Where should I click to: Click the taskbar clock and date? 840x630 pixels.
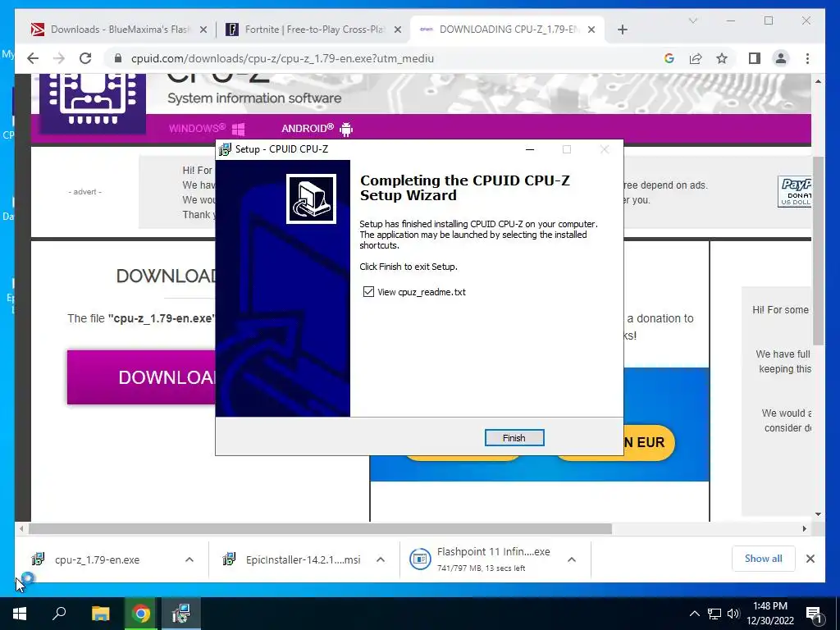click(770, 614)
